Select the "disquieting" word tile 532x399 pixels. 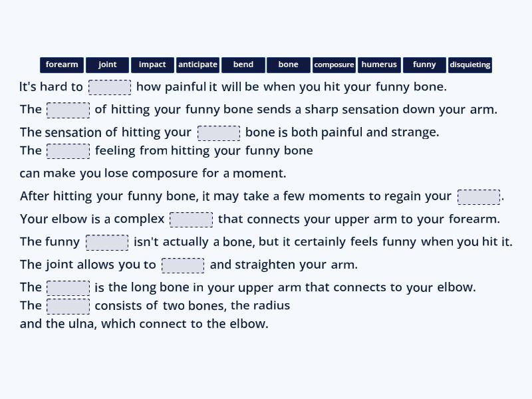(x=470, y=65)
